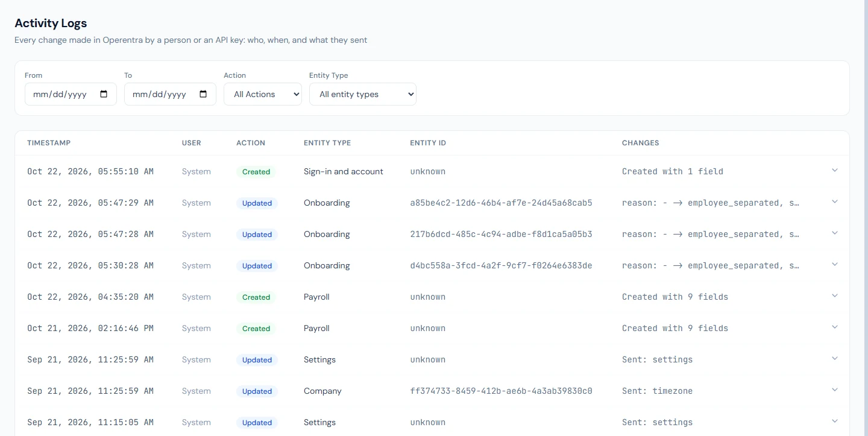Screen dimensions: 868x436
Task: Open the All Actions filter dropdown
Action: tap(263, 94)
